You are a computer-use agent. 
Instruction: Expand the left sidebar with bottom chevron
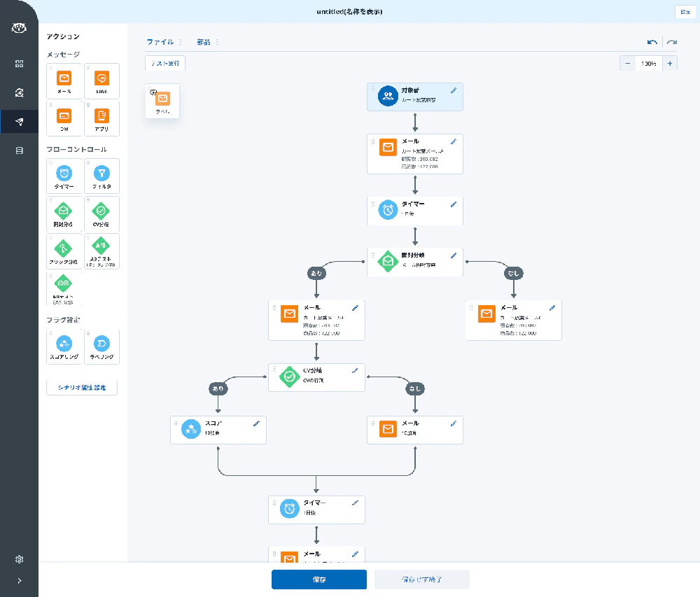(x=19, y=580)
